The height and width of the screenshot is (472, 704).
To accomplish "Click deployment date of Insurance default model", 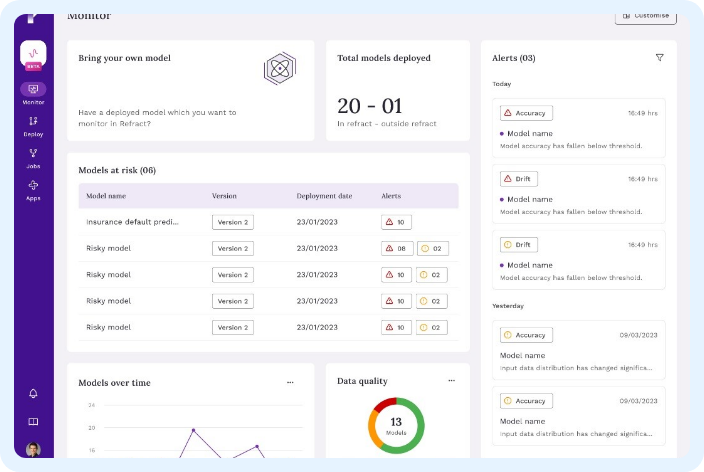I will [x=317, y=222].
